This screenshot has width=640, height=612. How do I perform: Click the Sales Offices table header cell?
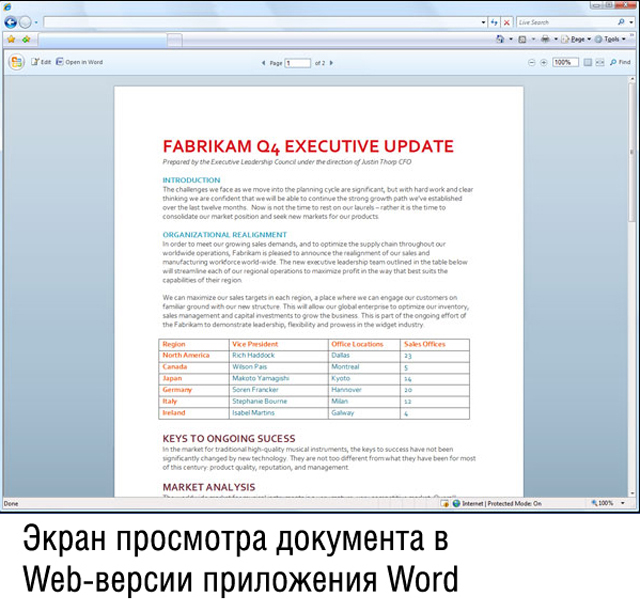point(435,344)
